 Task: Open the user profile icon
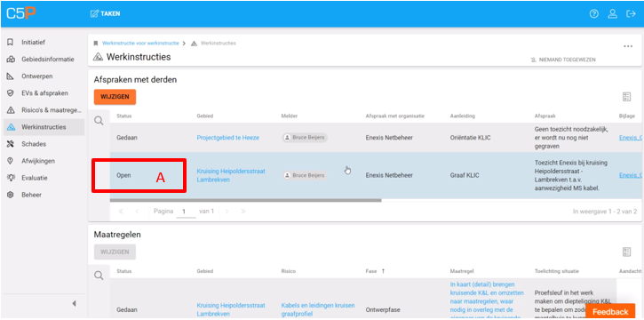point(612,13)
